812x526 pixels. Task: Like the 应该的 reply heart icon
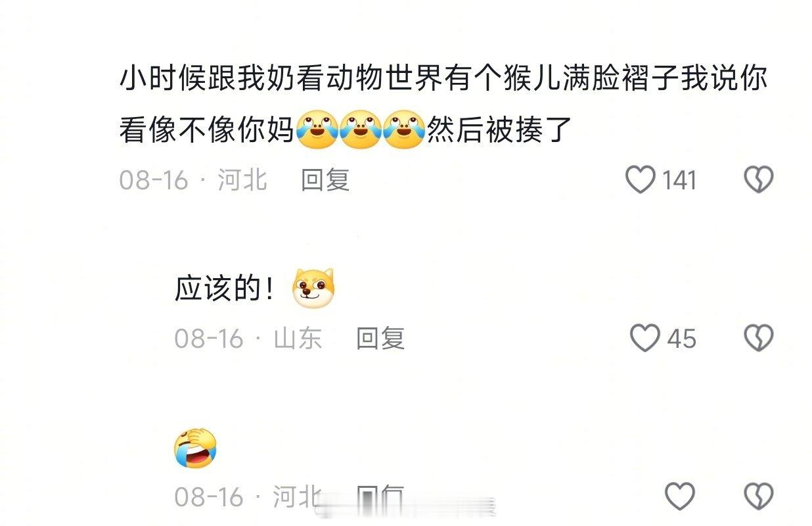(644, 338)
